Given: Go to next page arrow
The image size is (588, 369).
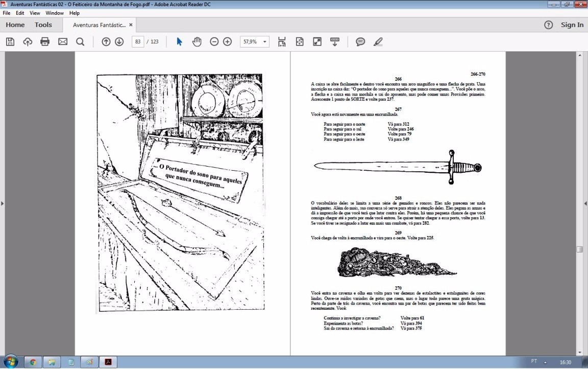Looking at the screenshot, I should [119, 42].
